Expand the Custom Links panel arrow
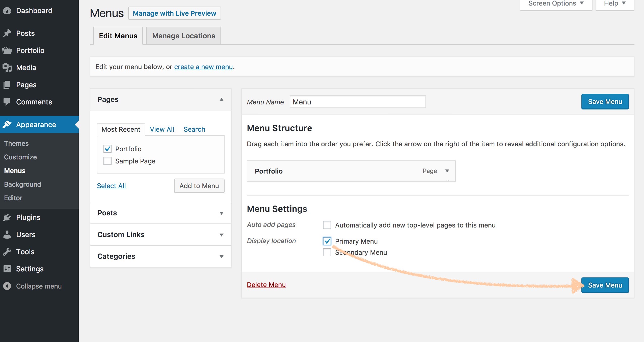 tap(222, 235)
